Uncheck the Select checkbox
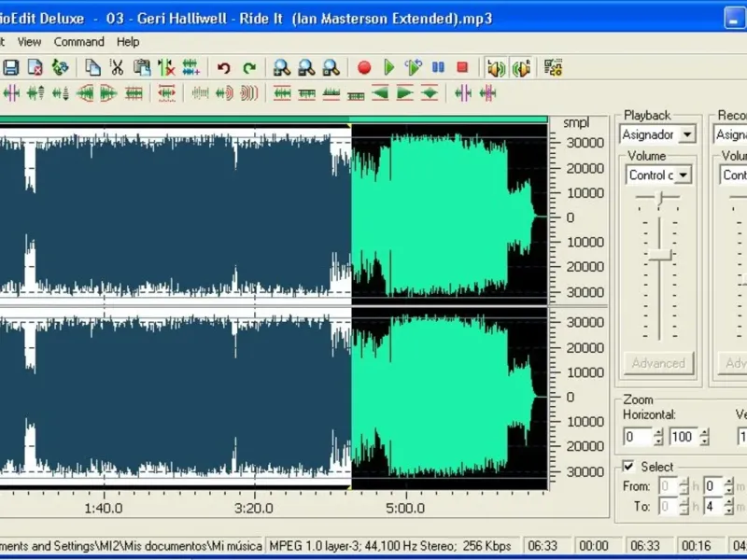The height and width of the screenshot is (560, 747). [628, 467]
